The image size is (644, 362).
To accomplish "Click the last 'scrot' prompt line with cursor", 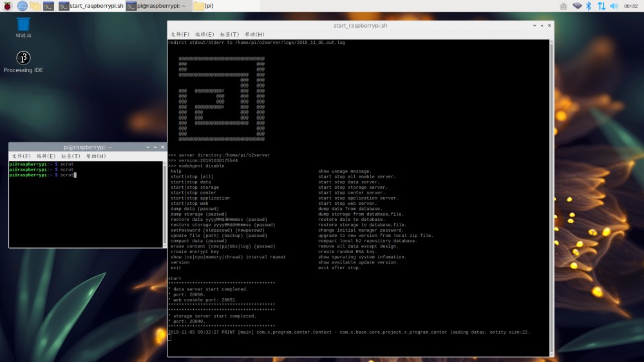I will click(x=43, y=175).
